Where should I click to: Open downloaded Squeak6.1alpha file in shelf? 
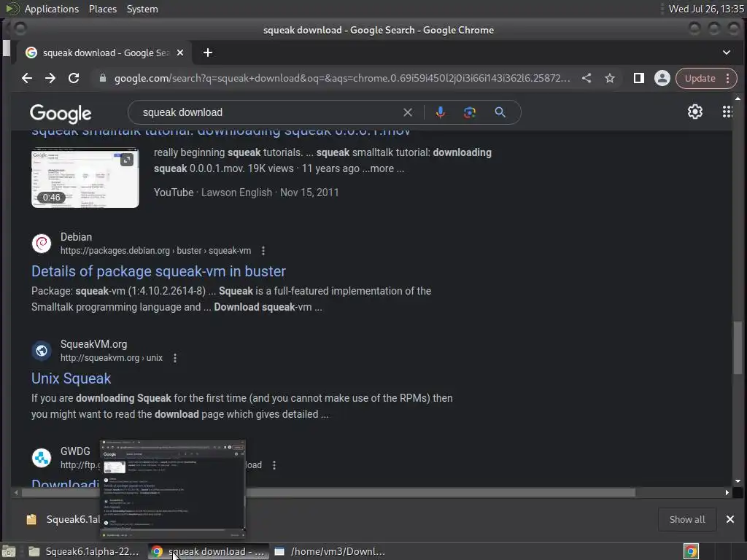(x=63, y=519)
